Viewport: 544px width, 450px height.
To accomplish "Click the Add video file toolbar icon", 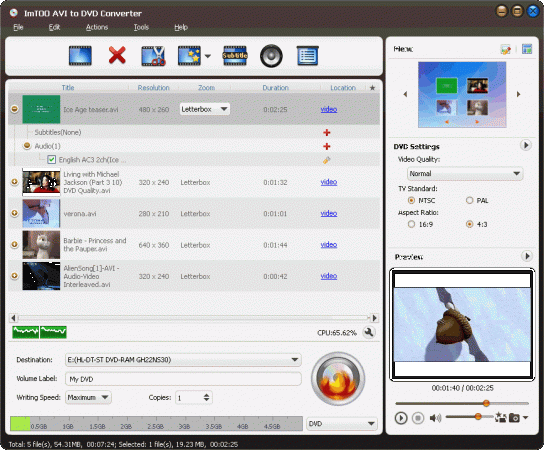I will [80, 56].
